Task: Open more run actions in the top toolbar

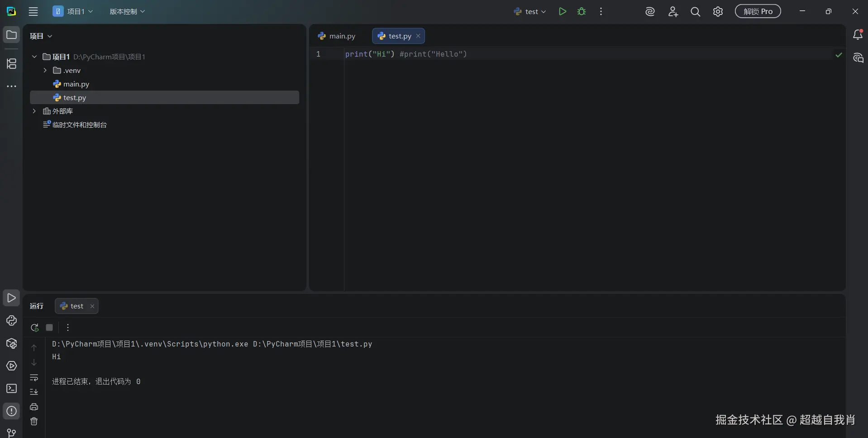Action: [601, 12]
